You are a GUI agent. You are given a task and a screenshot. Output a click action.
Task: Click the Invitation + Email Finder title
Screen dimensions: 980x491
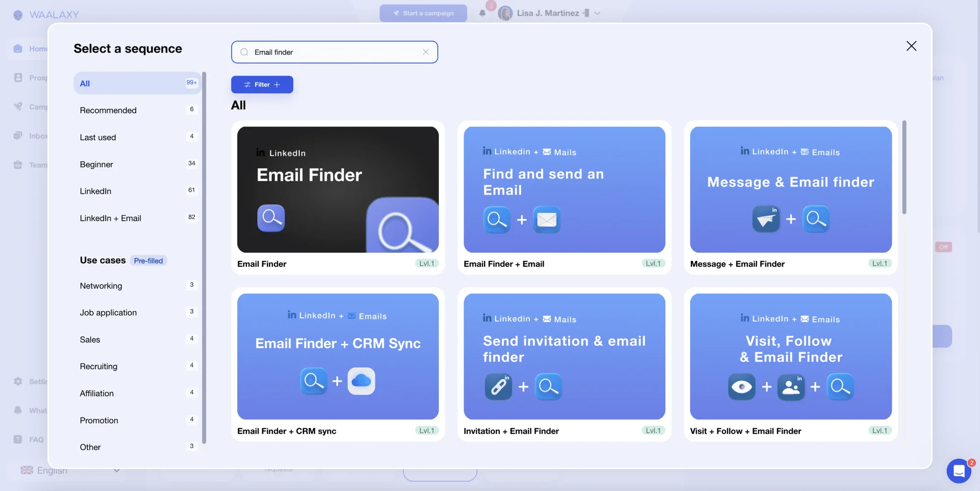click(x=511, y=431)
